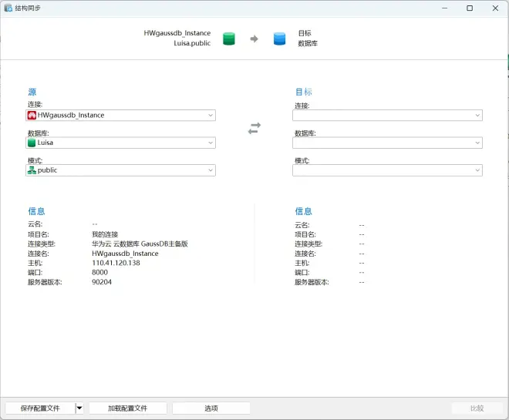Screen dimensions: 509x420
Task: Click the server version value 90204
Action: tap(102, 282)
